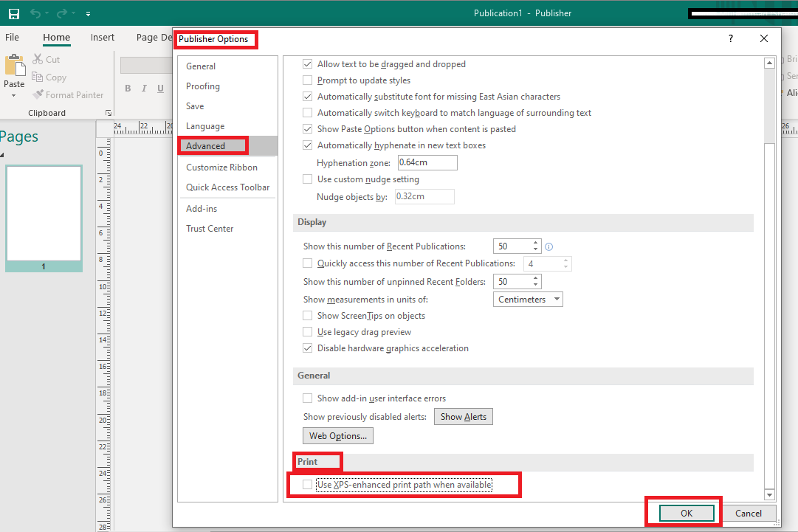Increase Recent Publications number spinner
Viewport: 798px width, 532px height.
click(535, 243)
